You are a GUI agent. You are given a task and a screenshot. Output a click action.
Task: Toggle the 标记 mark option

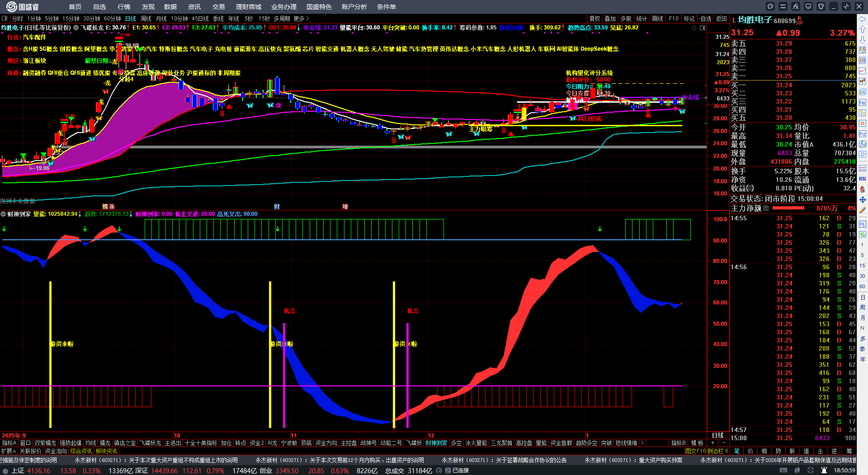(689, 19)
